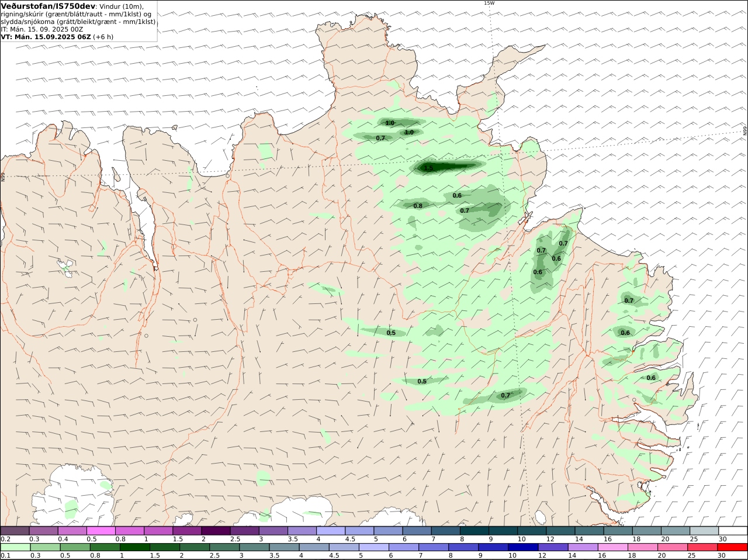Click the '(+6 h)' forecast offset text
Image resolution: width=748 pixels, height=560 pixels.
pos(103,37)
